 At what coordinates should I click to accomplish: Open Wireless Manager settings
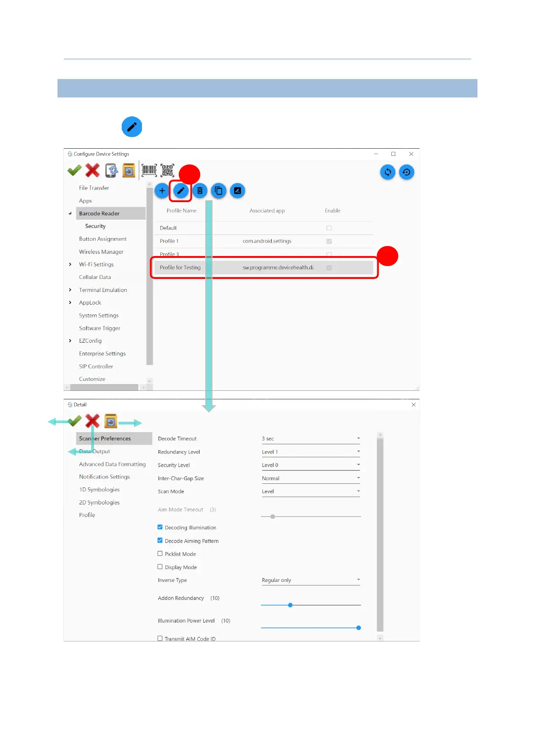101,252
